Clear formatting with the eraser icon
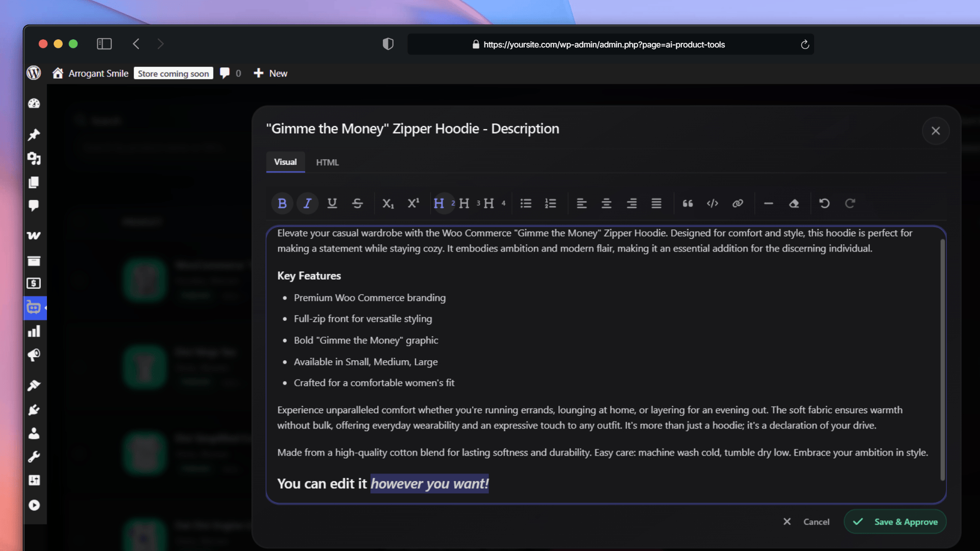Image resolution: width=980 pixels, height=551 pixels. [x=794, y=204]
